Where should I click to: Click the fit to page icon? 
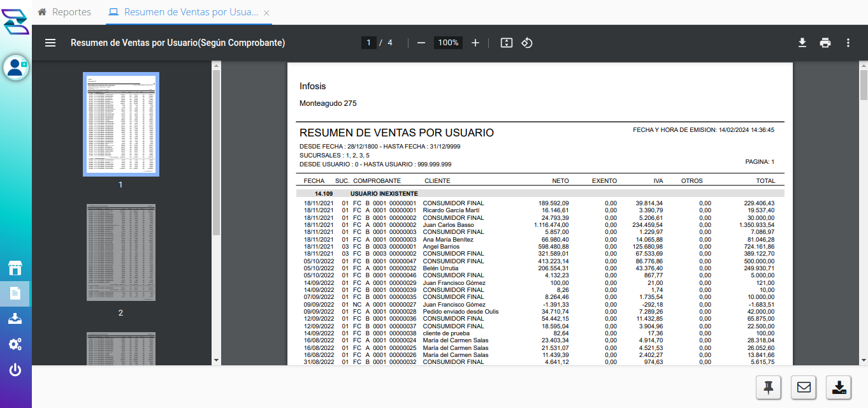[507, 43]
